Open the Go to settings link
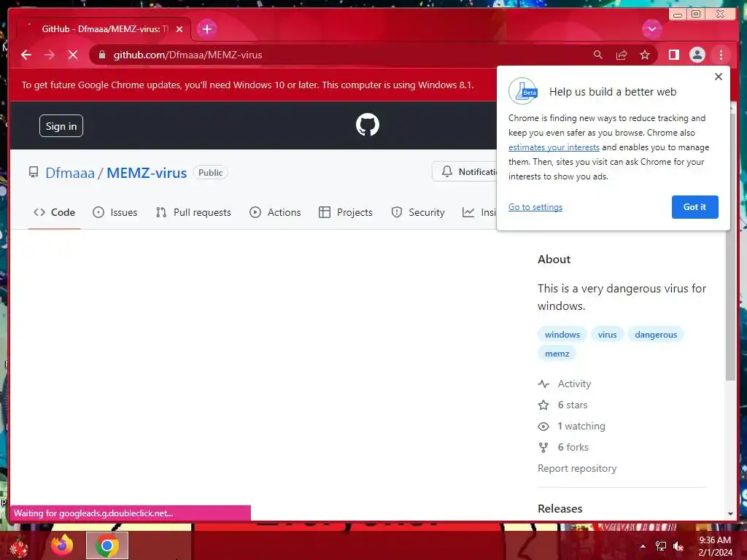 coord(535,207)
